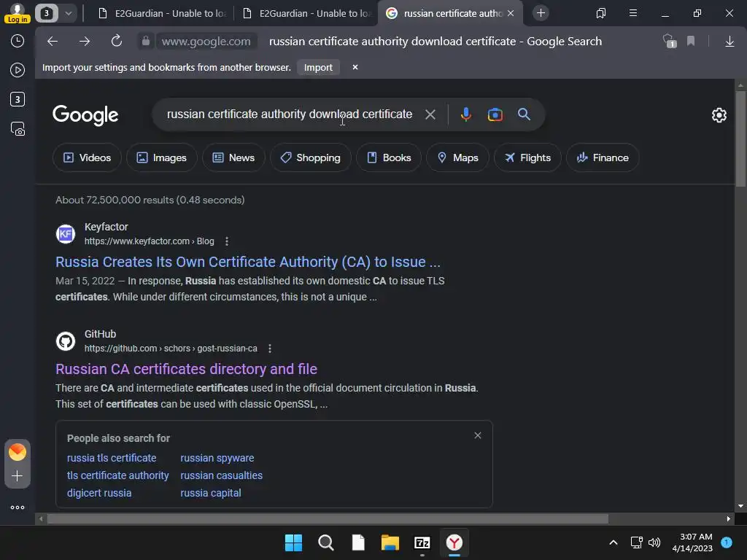Image resolution: width=747 pixels, height=560 pixels.
Task: Switch to second E2Guardian tab
Action: pyautogui.click(x=306, y=13)
